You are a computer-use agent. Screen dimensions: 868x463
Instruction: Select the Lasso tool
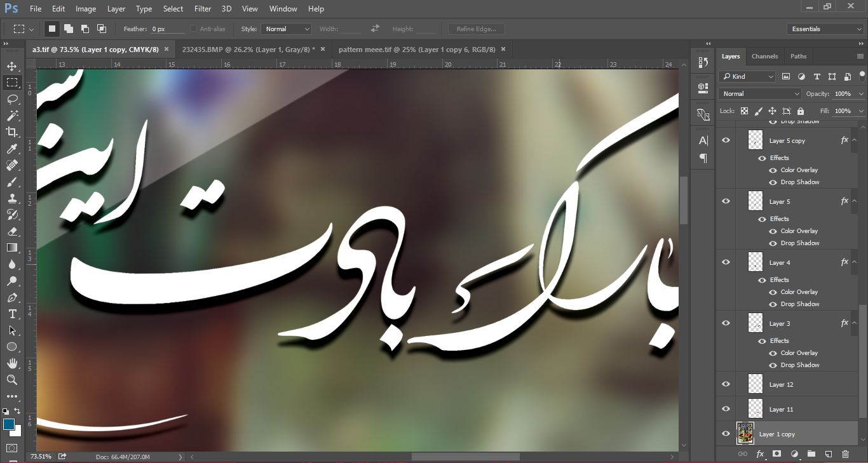click(x=11, y=99)
